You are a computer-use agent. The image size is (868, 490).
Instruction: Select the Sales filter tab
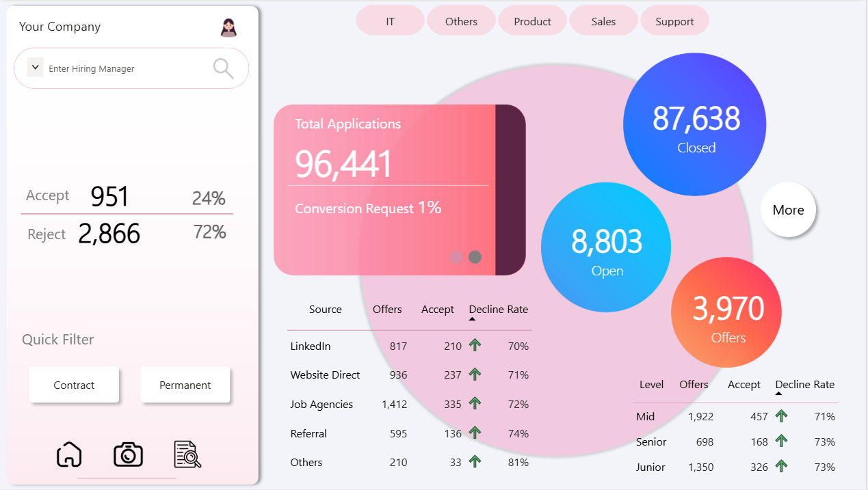click(603, 21)
